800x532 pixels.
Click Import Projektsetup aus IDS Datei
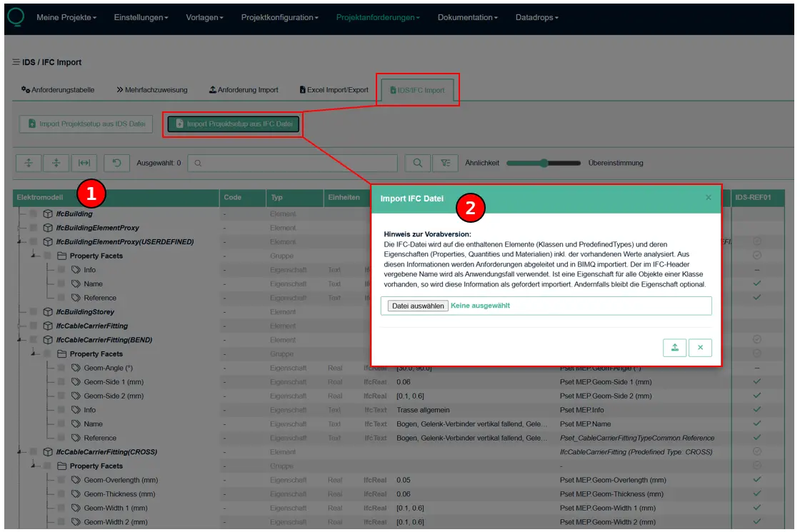pyautogui.click(x=86, y=124)
